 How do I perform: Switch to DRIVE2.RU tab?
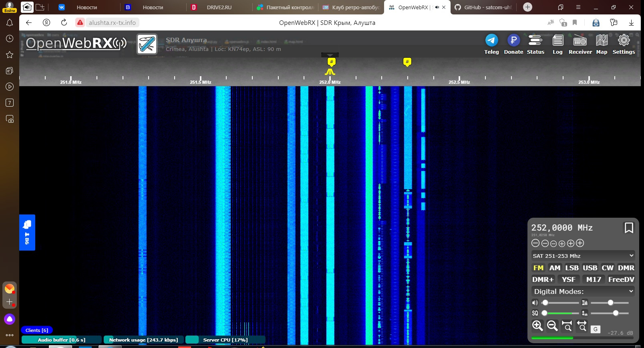219,7
